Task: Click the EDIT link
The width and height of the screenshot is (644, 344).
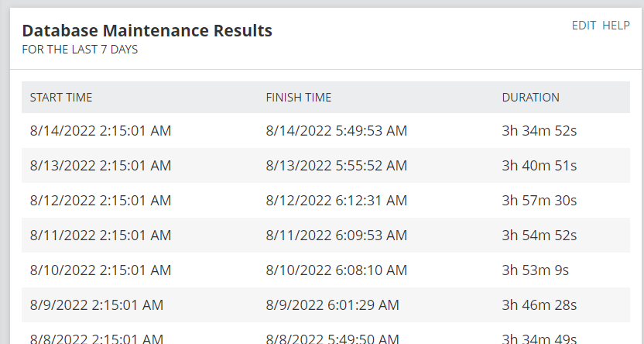Action: coord(584,26)
